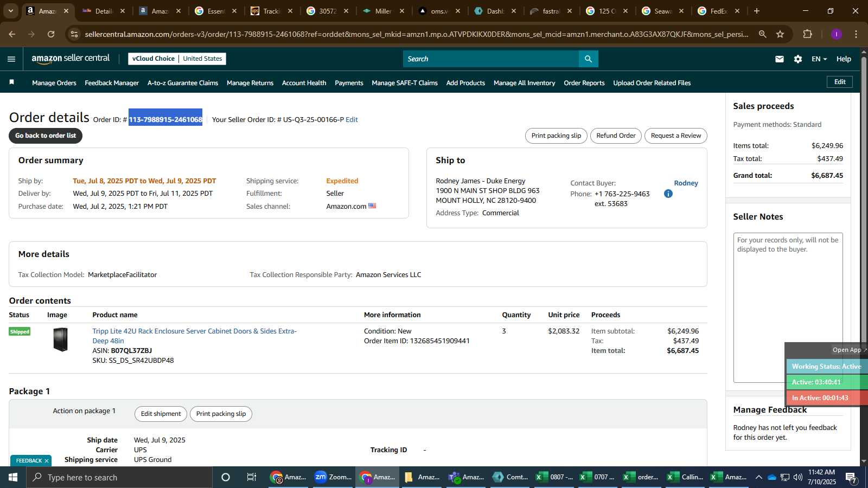Focus the Seller Central search field
Screen dimensions: 868x488
click(x=491, y=59)
